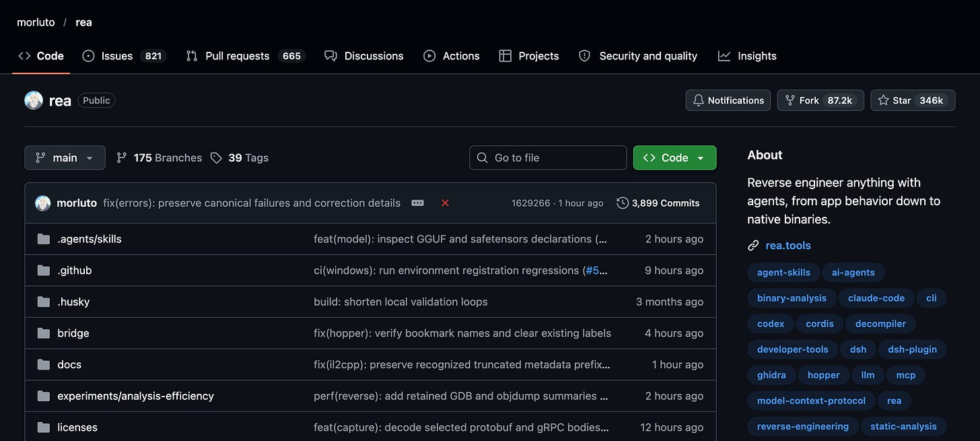The image size is (980, 441).
Task: Open the Issues tab
Action: (x=124, y=56)
